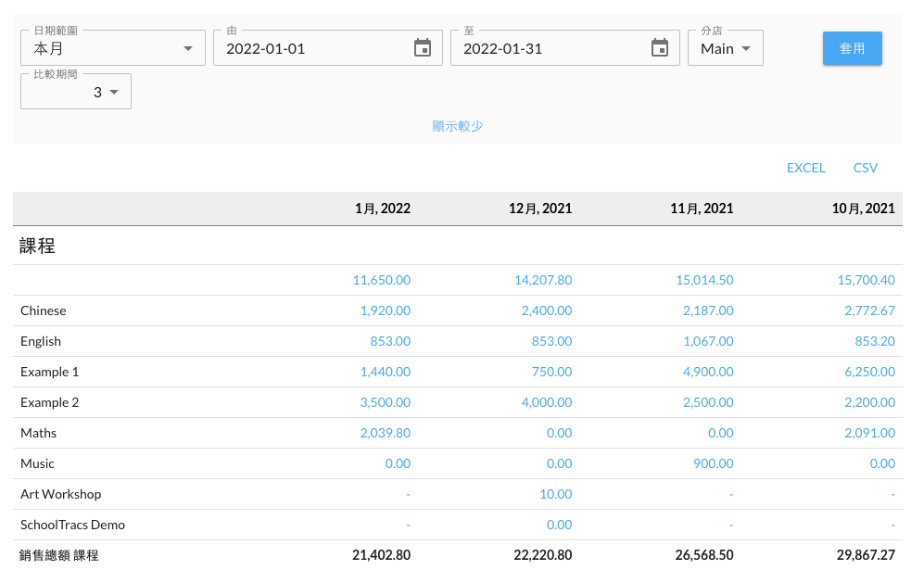Select the 12月, 2021 column header
Screen dimensions: 924x570
tap(540, 209)
